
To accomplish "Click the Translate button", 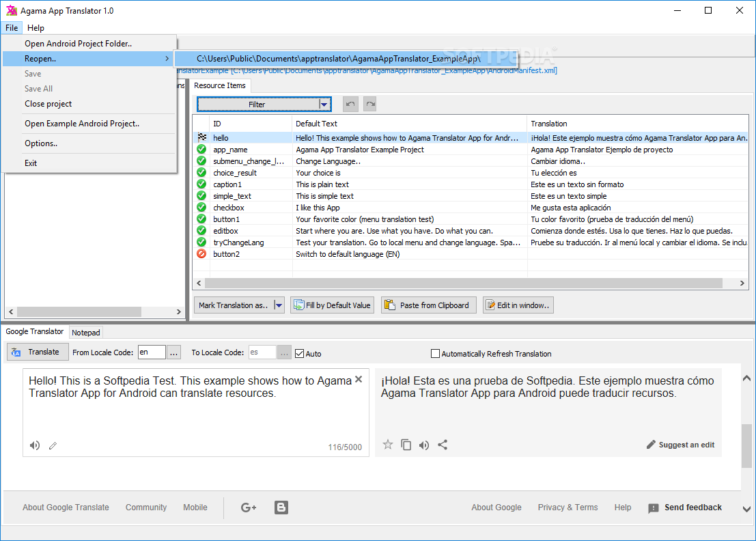I will click(38, 352).
